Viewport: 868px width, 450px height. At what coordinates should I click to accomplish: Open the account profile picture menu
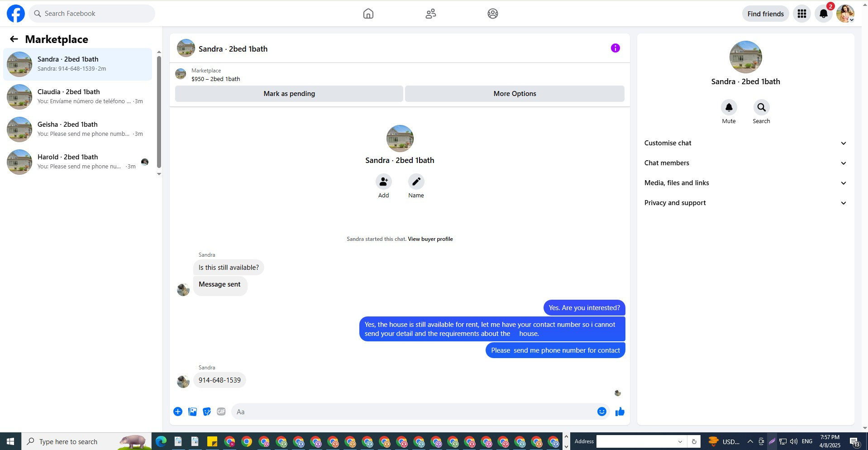[x=845, y=14]
